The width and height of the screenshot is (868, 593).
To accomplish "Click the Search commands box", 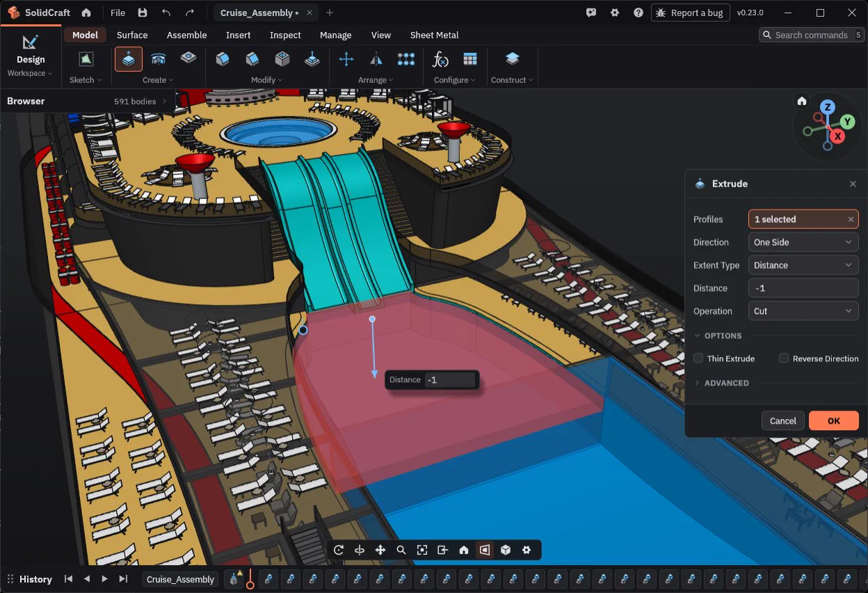I will click(811, 35).
